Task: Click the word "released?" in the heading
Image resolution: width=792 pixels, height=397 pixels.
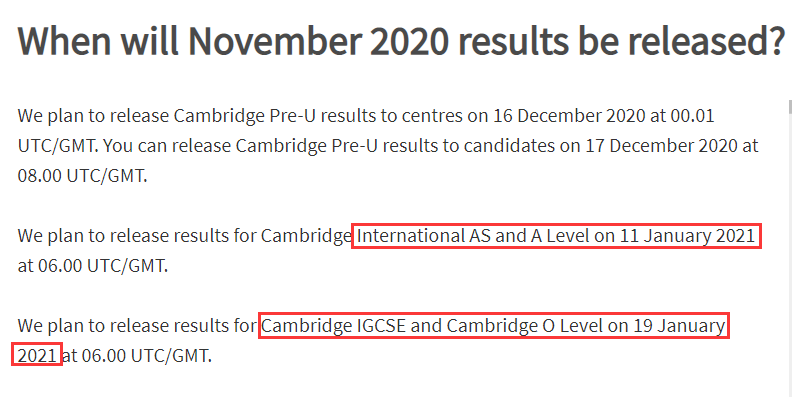Action: click(706, 40)
